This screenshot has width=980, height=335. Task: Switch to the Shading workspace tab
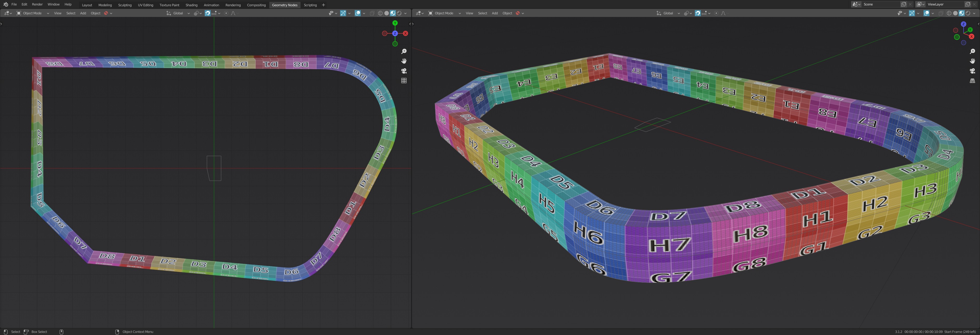[191, 5]
